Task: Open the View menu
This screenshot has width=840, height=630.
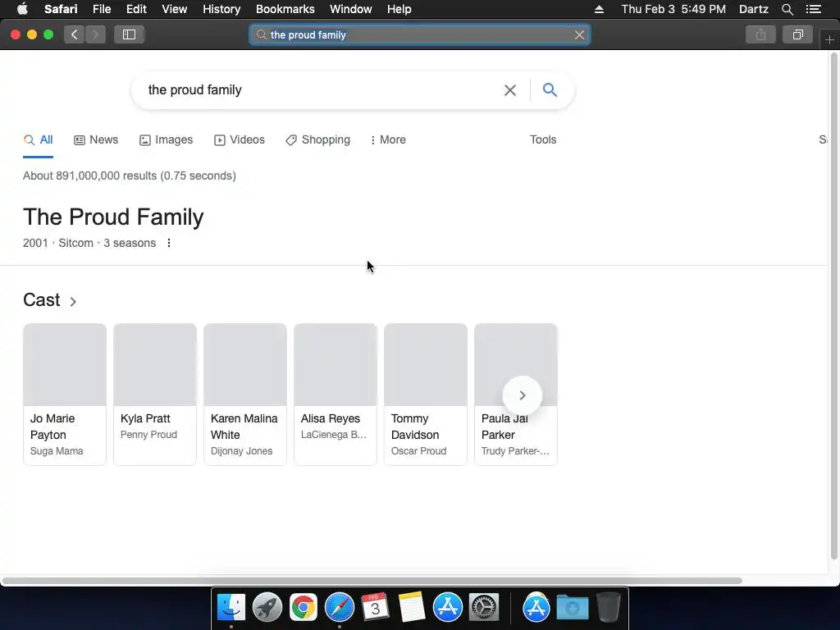Action: [x=175, y=9]
